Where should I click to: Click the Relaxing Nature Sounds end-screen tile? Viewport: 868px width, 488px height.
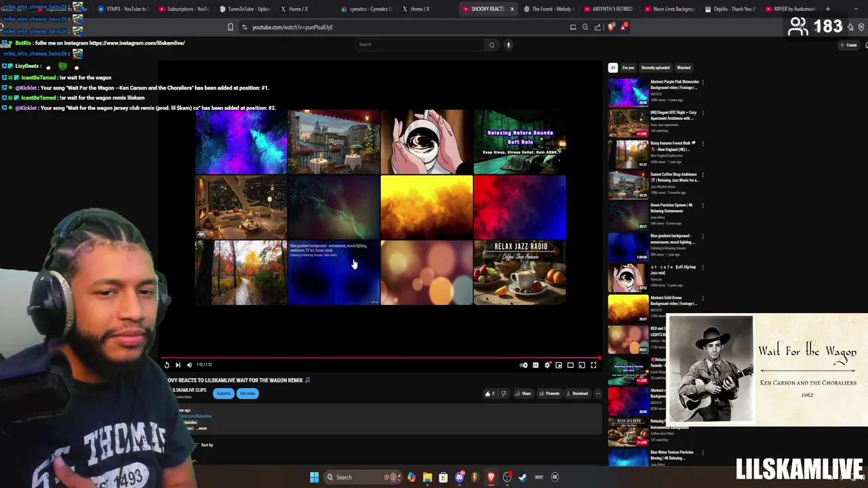[x=520, y=142]
